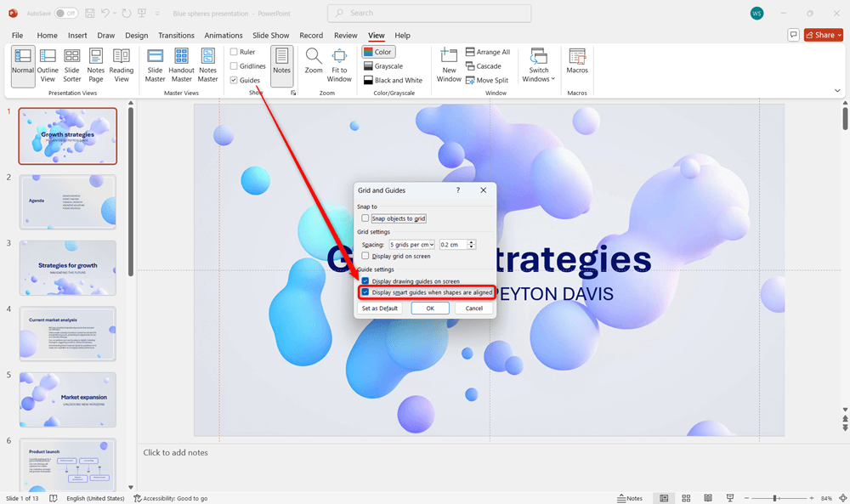Viewport: 850px width, 504px height.
Task: Switch to the Animations tab
Action: [x=224, y=35]
